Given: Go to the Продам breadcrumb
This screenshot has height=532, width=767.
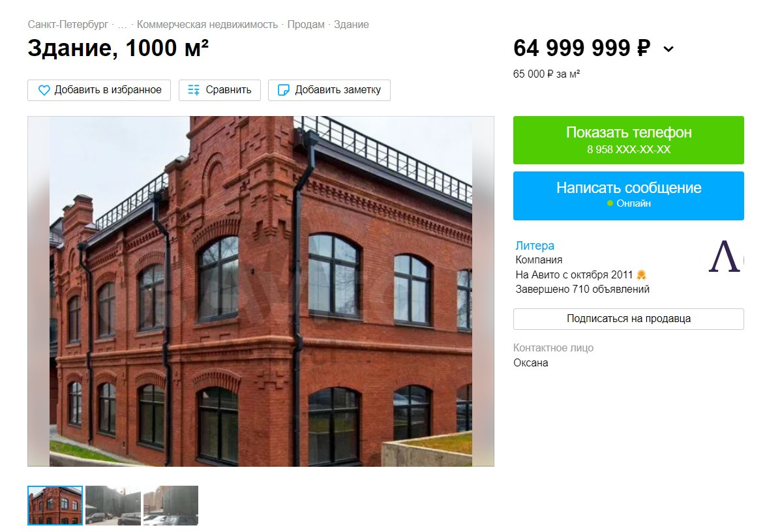Looking at the screenshot, I should [x=306, y=25].
